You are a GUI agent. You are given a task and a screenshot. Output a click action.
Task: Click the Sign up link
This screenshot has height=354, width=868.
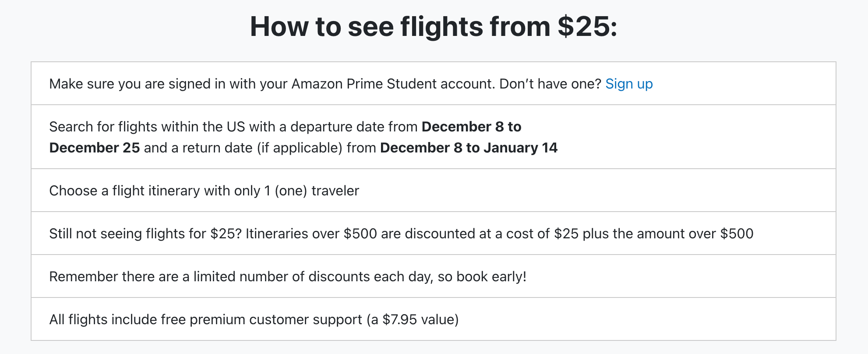click(x=628, y=84)
